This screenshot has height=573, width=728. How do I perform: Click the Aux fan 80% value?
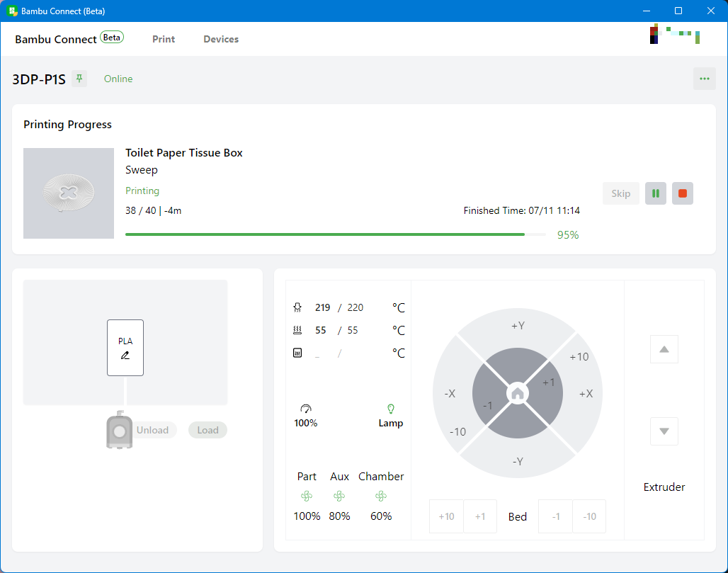[x=339, y=516]
